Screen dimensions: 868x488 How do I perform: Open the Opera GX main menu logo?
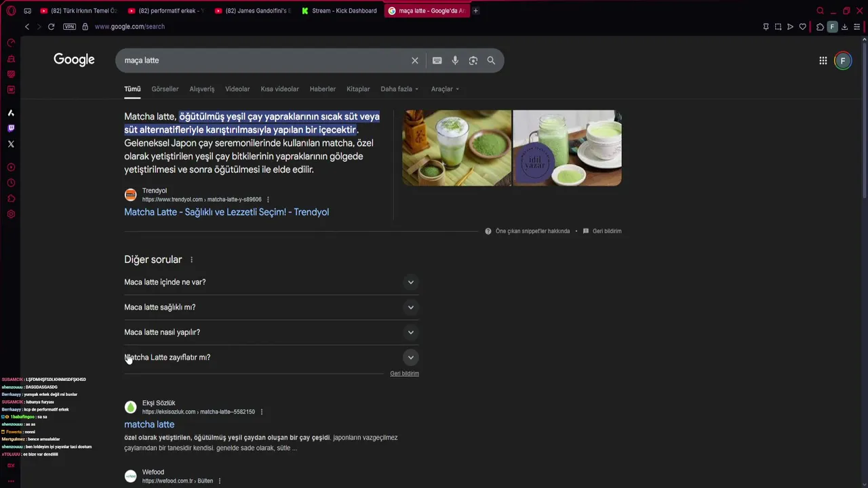pyautogui.click(x=11, y=11)
